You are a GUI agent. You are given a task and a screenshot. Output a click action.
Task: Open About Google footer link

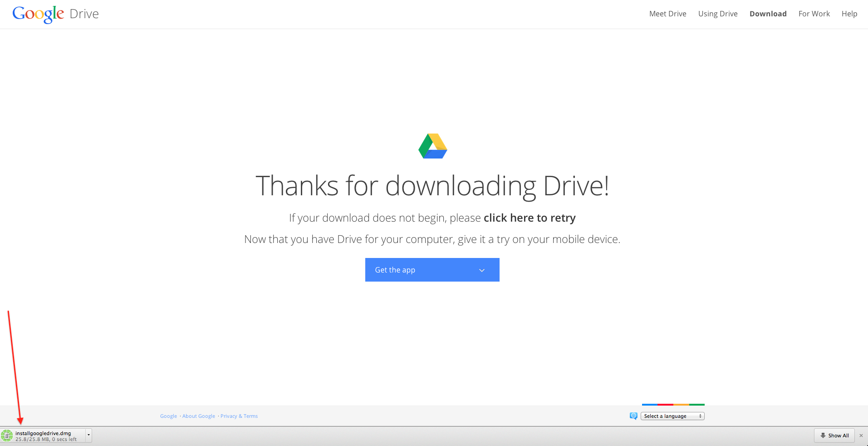pos(199,416)
